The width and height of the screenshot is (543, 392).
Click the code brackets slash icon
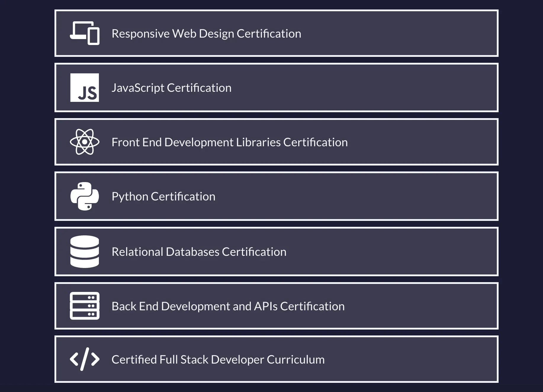click(85, 359)
